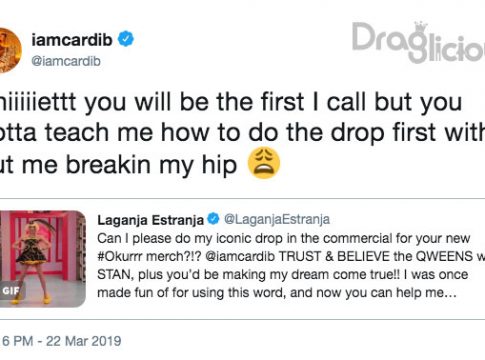Click the 'breakin my hip' text
Viewport: 485px width, 360px height.
coord(151,165)
